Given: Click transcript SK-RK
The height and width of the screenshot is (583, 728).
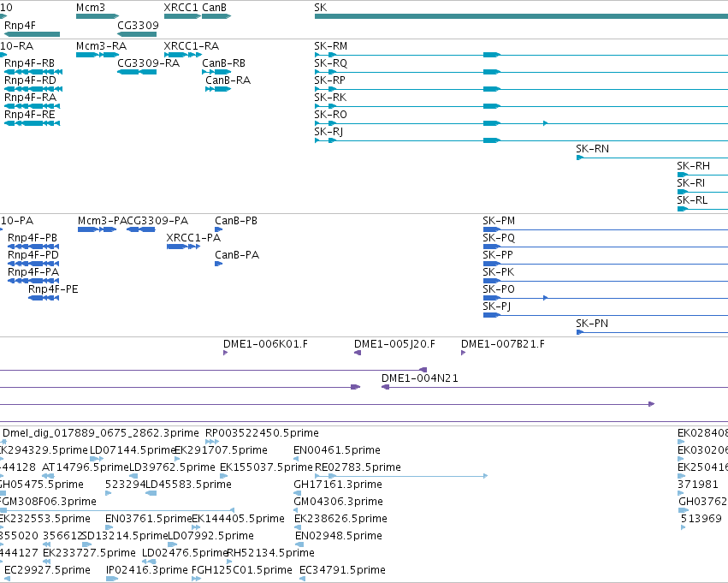Looking at the screenshot, I should [x=521, y=106].
